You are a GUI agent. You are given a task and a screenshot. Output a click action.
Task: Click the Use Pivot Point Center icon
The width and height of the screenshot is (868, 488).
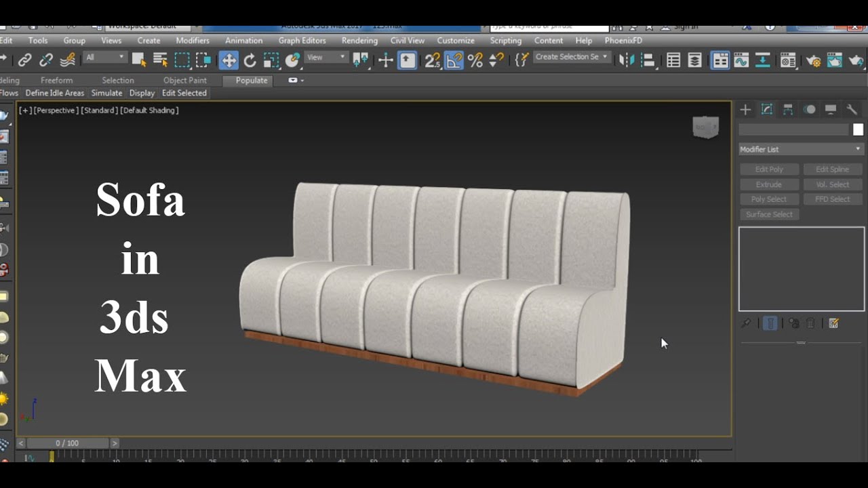361,60
